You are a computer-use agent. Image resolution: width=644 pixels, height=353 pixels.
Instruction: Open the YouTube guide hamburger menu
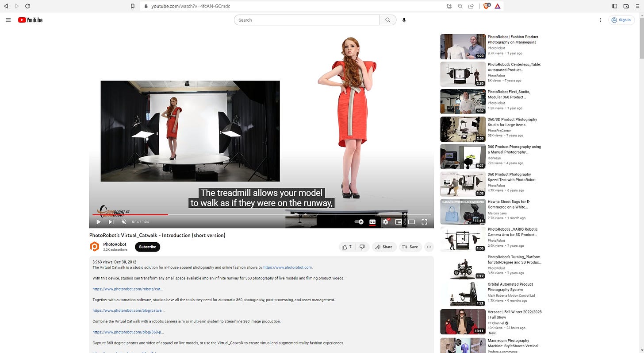(8, 20)
